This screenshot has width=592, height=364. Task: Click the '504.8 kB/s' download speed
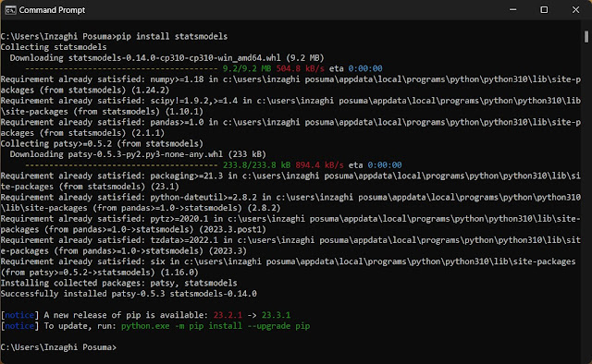point(300,68)
